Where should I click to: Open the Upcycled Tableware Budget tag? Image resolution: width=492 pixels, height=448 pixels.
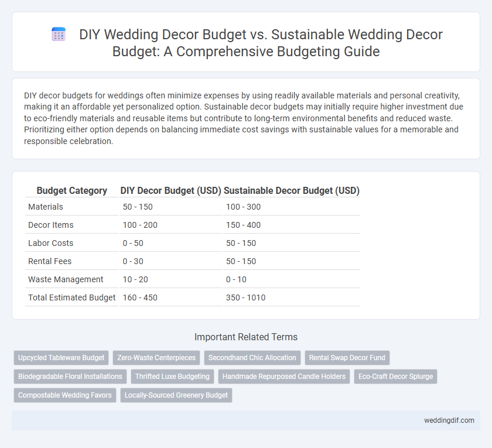(61, 358)
